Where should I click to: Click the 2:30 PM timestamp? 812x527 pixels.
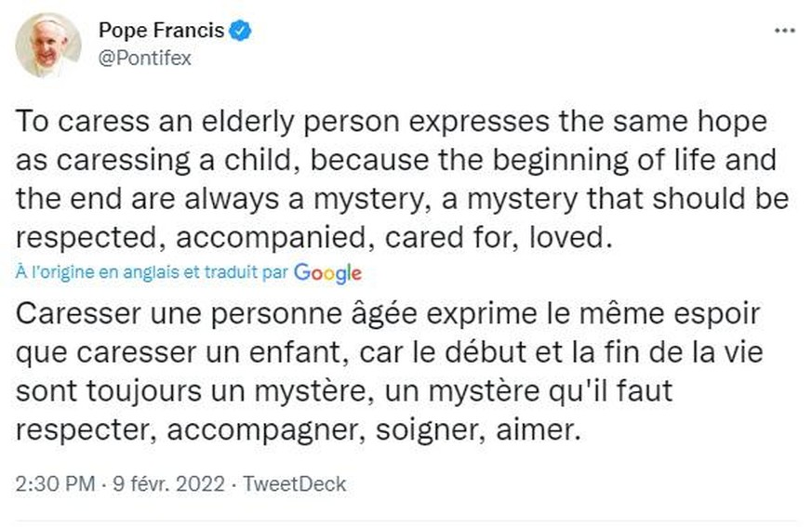pos(54,484)
